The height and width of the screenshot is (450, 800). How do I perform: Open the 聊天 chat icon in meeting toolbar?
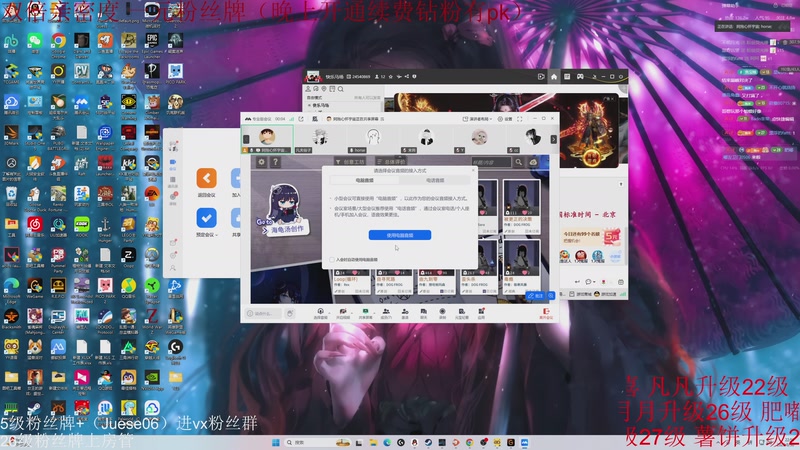click(x=423, y=313)
